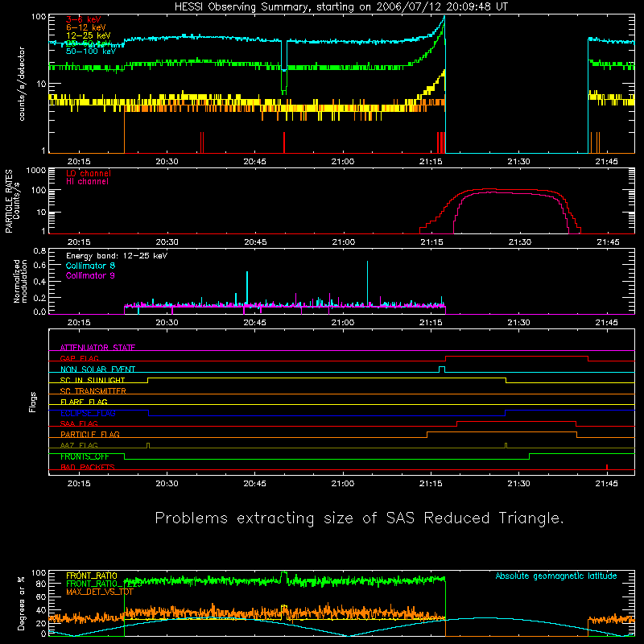The image size is (644, 644).
Task: Click the '21:45' tick under the count-rate panel
Action: [607, 162]
